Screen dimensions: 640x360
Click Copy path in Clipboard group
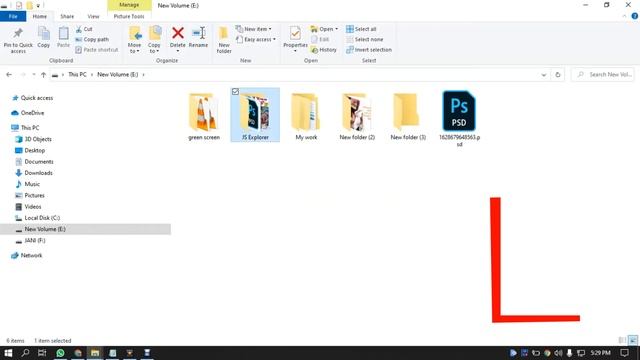(92, 40)
